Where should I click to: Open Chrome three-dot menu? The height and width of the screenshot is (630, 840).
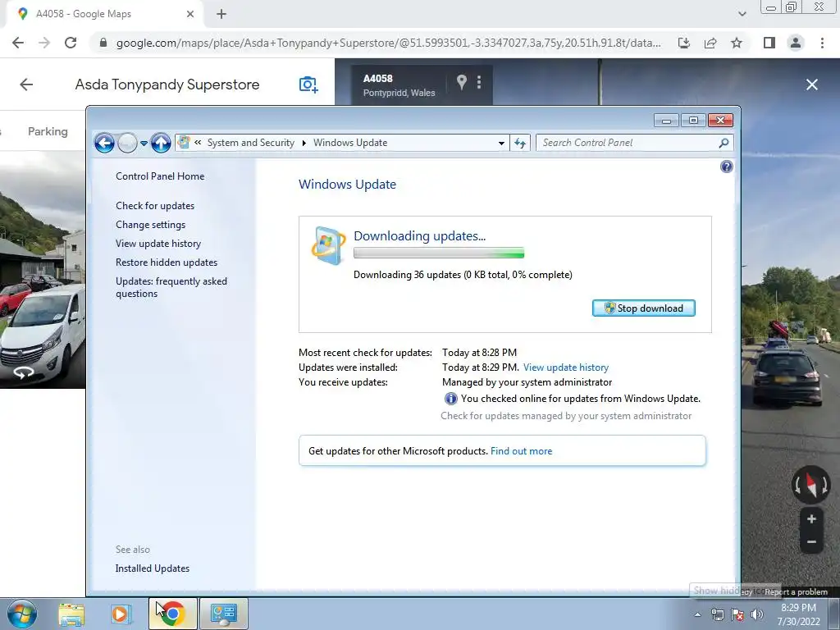click(822, 43)
